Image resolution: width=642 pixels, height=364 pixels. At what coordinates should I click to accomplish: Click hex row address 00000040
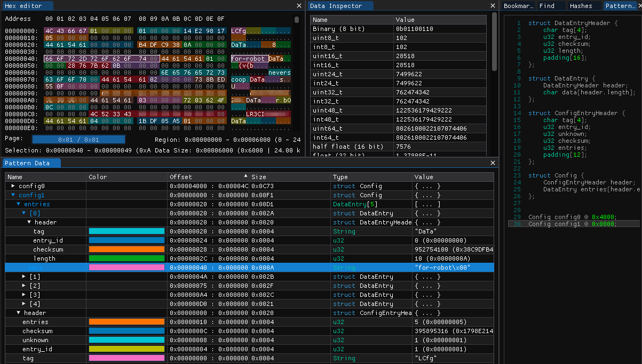coord(21,59)
